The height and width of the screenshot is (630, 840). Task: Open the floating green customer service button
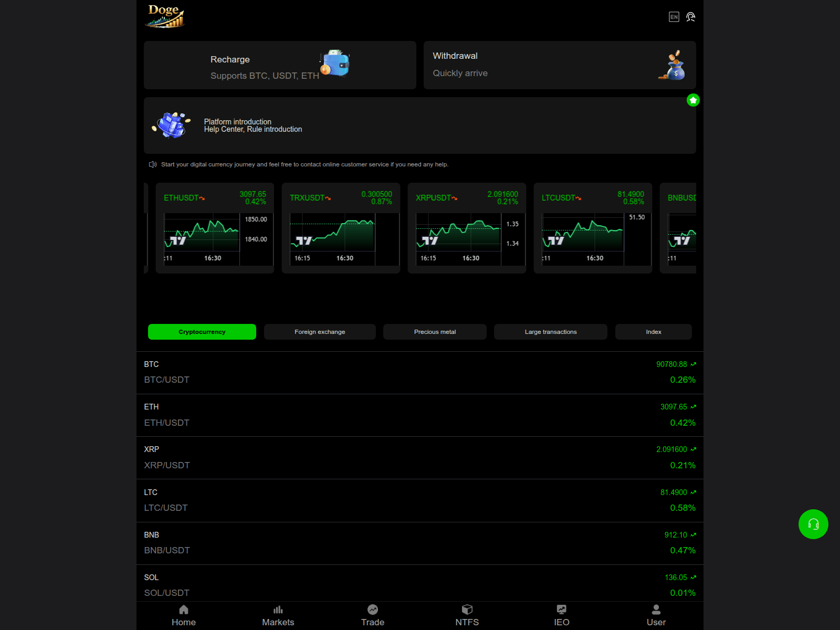pyautogui.click(x=813, y=524)
